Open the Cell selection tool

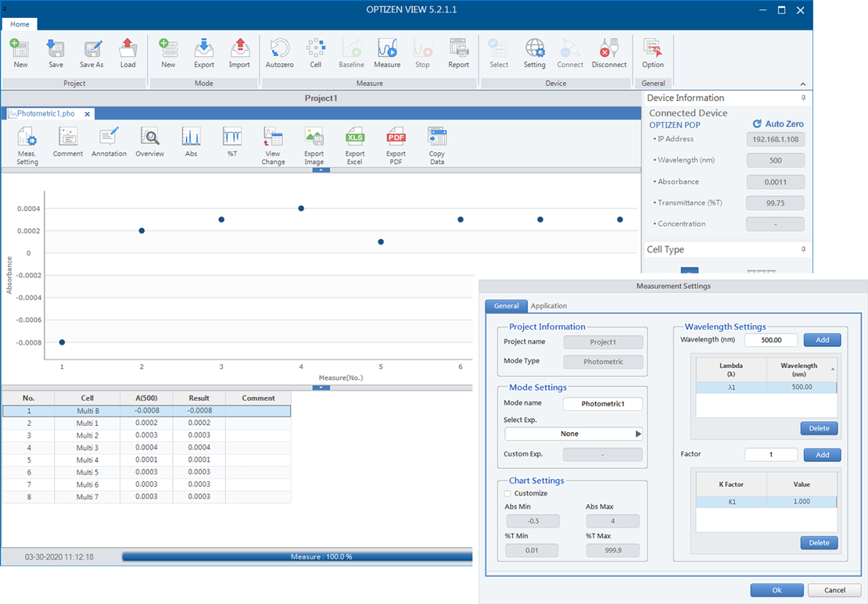coord(316,53)
